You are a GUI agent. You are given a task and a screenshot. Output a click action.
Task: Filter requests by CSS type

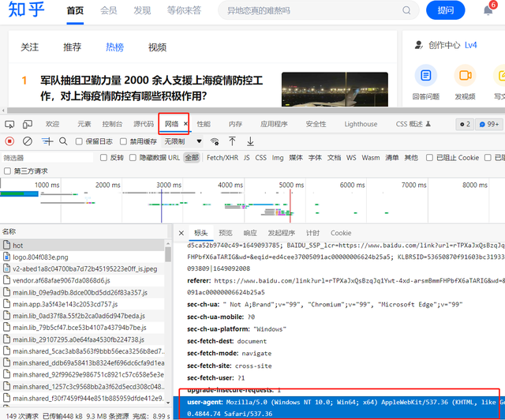coord(261,158)
